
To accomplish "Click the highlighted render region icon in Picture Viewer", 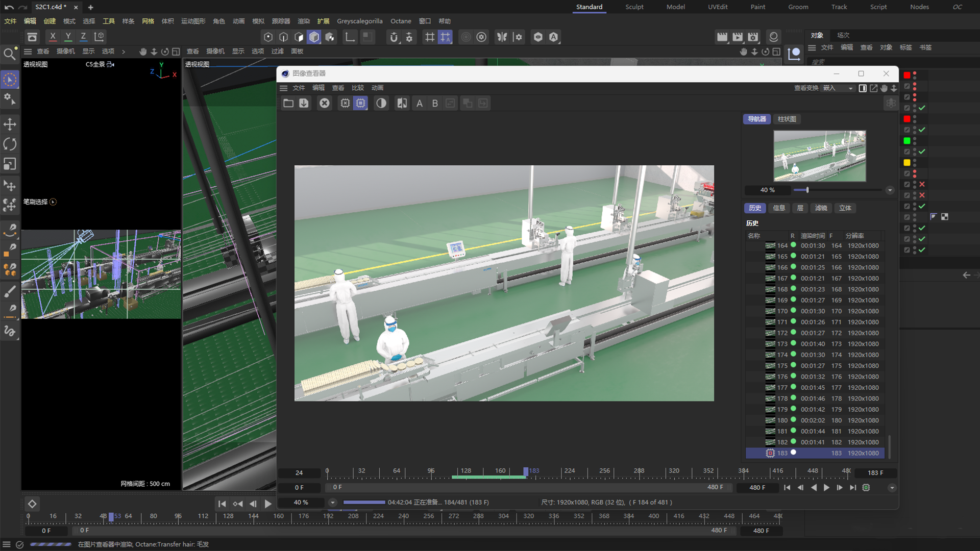I will tap(361, 103).
